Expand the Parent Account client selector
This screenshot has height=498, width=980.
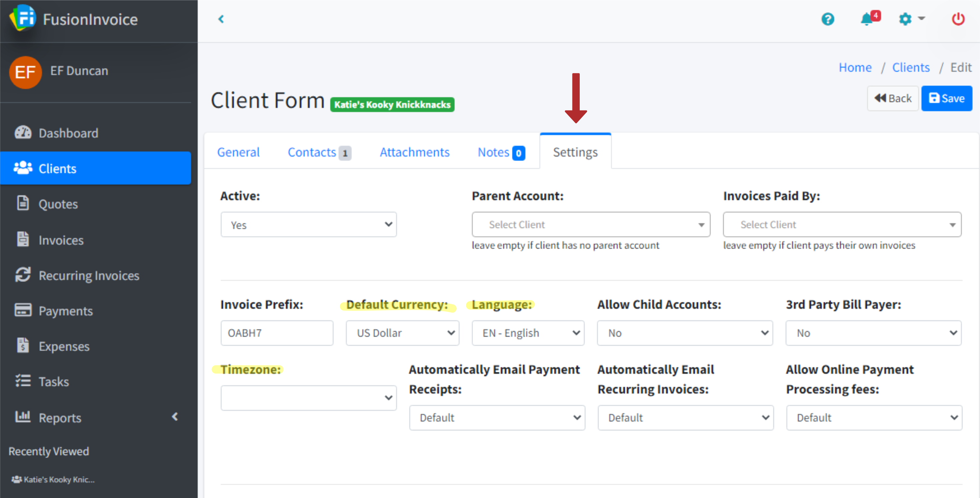(x=590, y=225)
